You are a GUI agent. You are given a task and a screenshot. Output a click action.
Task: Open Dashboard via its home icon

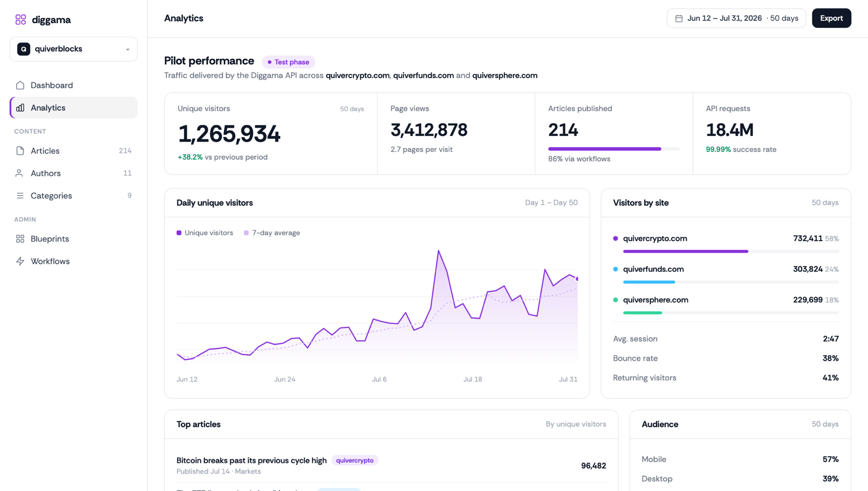click(20, 85)
